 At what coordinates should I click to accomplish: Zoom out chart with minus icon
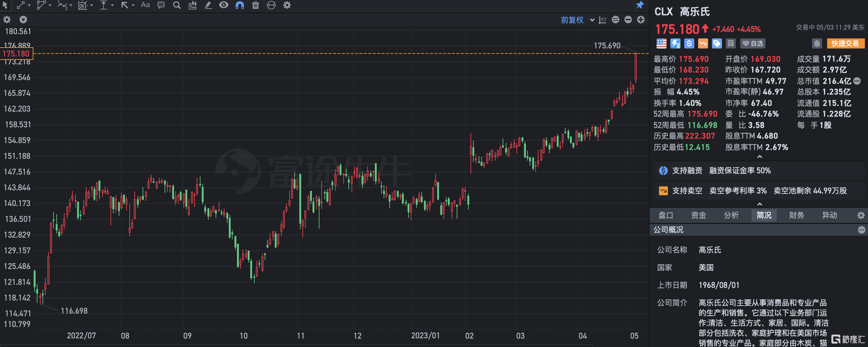628,20
